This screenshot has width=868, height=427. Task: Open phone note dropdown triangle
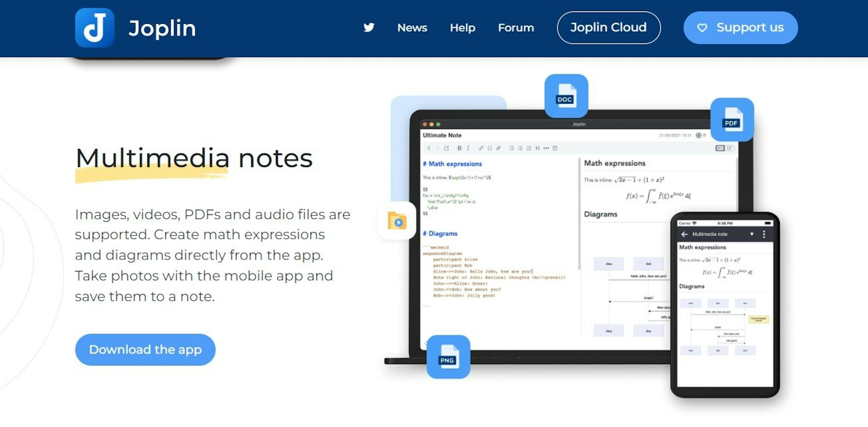(x=752, y=234)
